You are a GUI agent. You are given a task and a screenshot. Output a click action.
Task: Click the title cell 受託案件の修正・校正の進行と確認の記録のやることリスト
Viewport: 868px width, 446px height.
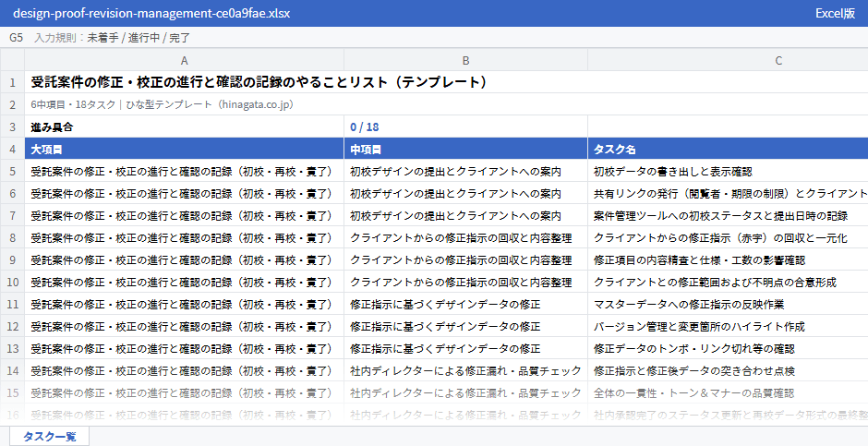coord(446,82)
